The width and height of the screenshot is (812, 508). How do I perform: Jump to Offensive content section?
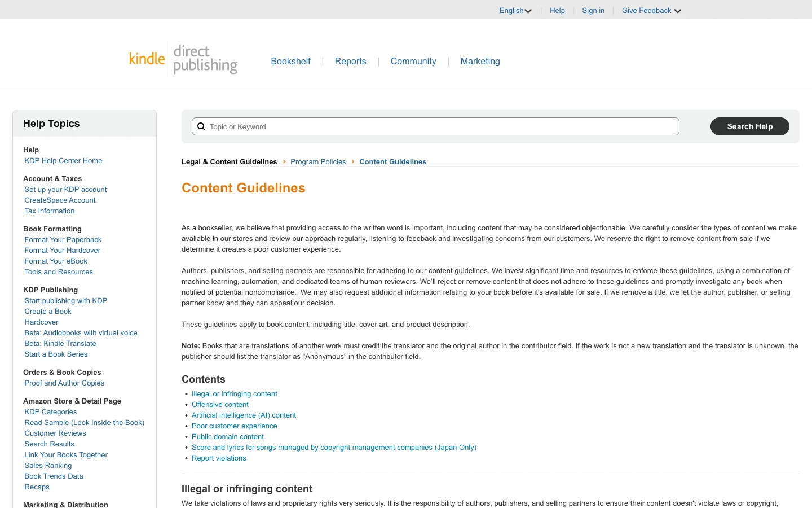coord(220,405)
